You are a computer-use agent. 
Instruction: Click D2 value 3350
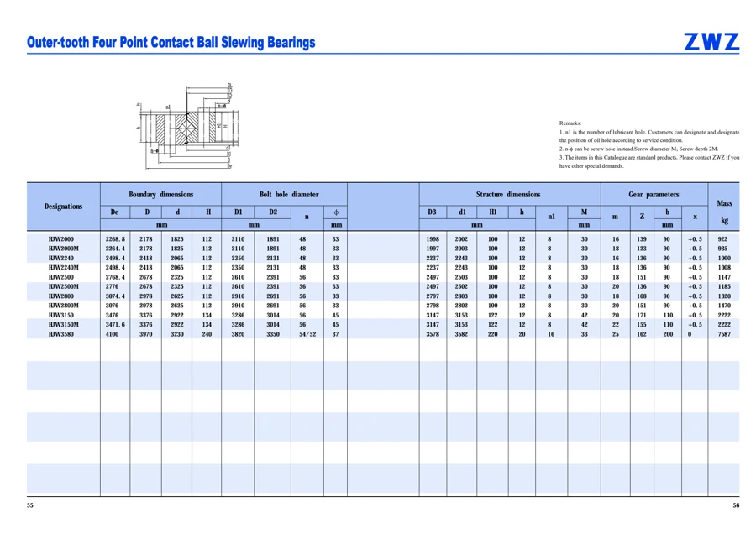point(273,334)
